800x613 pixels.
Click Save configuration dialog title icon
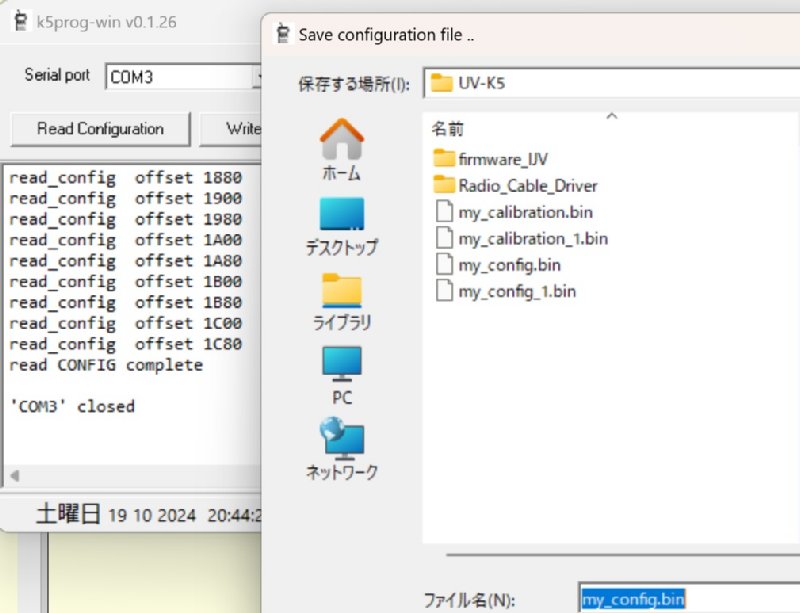[x=282, y=34]
